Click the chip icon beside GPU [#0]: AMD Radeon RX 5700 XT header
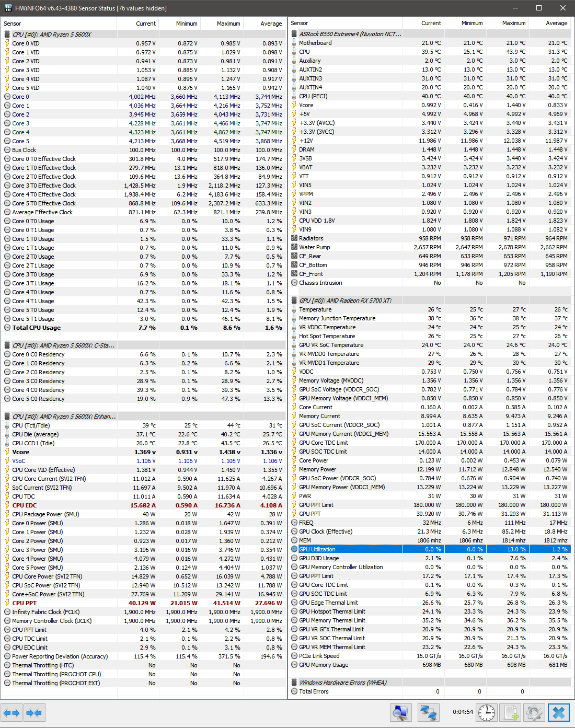 294,301
